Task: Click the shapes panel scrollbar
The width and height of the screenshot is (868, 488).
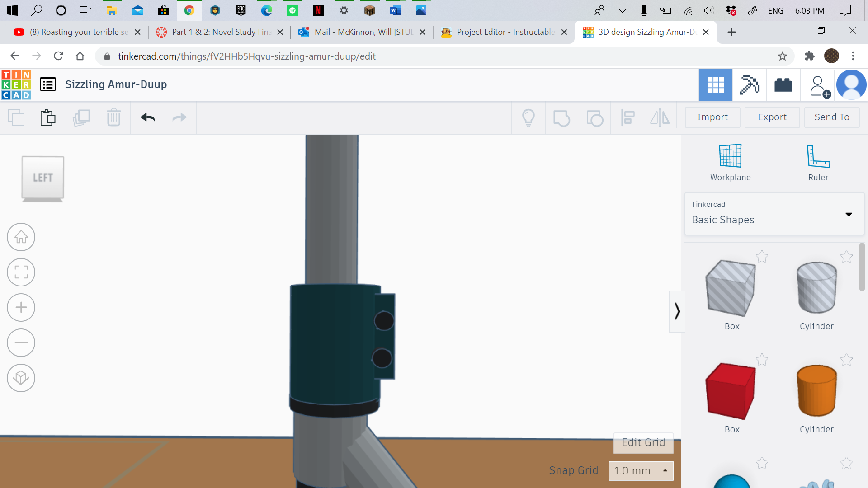Action: pos(862,267)
